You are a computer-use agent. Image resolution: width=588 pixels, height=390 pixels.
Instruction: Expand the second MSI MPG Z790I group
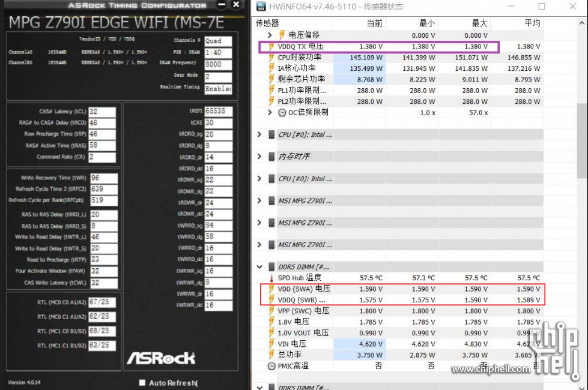(259, 223)
